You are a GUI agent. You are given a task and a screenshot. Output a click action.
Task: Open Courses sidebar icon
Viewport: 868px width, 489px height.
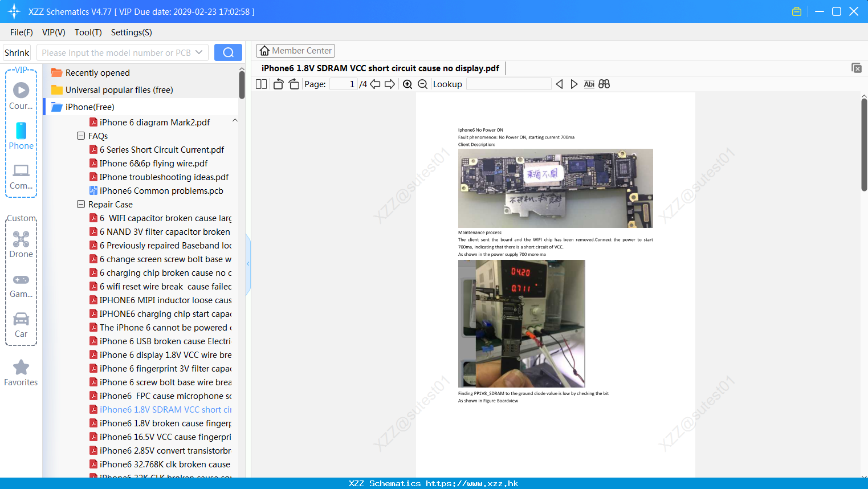tap(21, 96)
